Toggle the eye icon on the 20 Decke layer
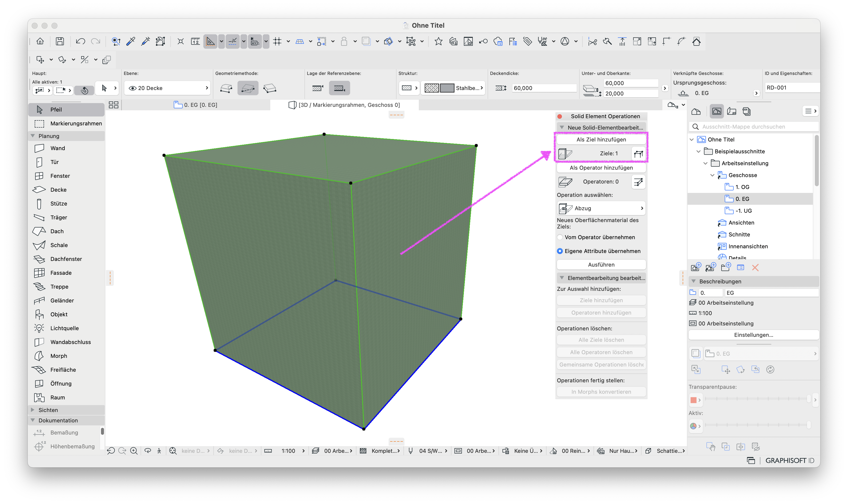 133,88
